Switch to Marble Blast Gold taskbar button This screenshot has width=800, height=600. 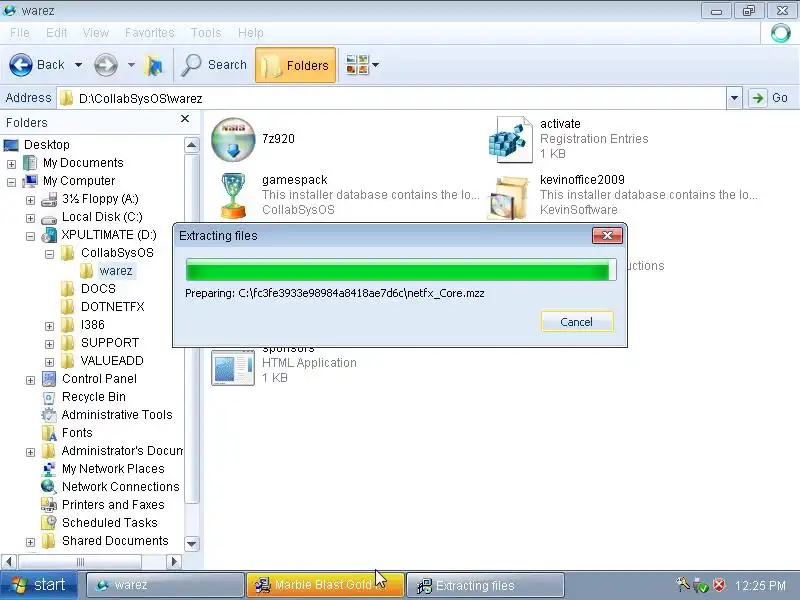point(325,585)
